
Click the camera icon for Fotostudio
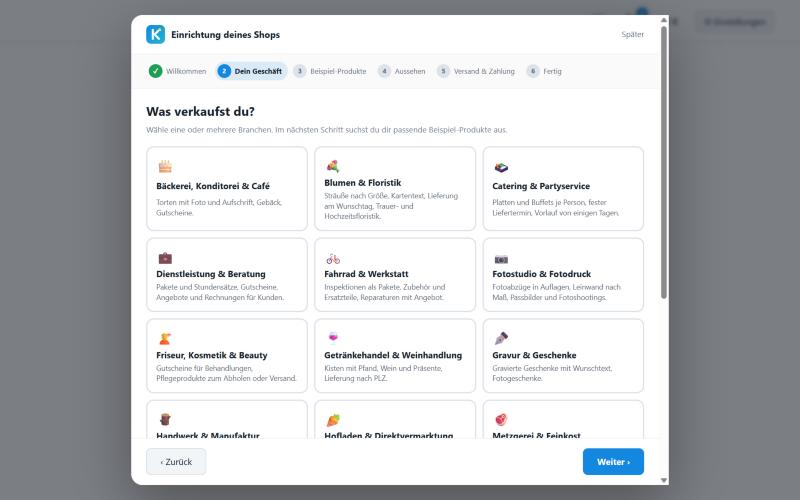501,259
